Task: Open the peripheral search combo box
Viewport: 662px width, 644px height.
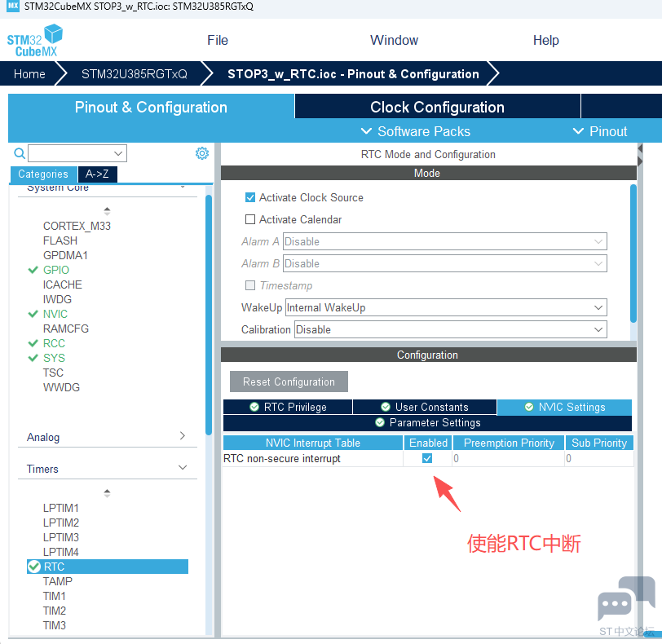Action: point(77,153)
